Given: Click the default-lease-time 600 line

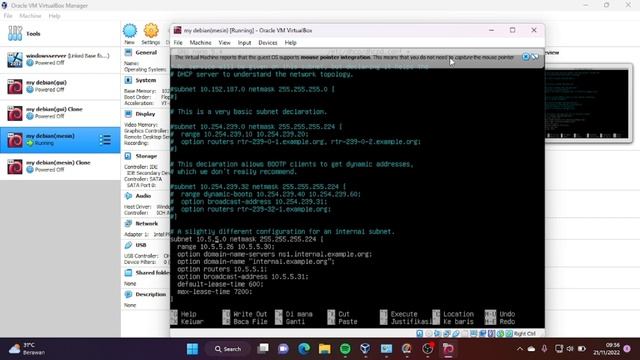Looking at the screenshot, I should coord(220,284).
